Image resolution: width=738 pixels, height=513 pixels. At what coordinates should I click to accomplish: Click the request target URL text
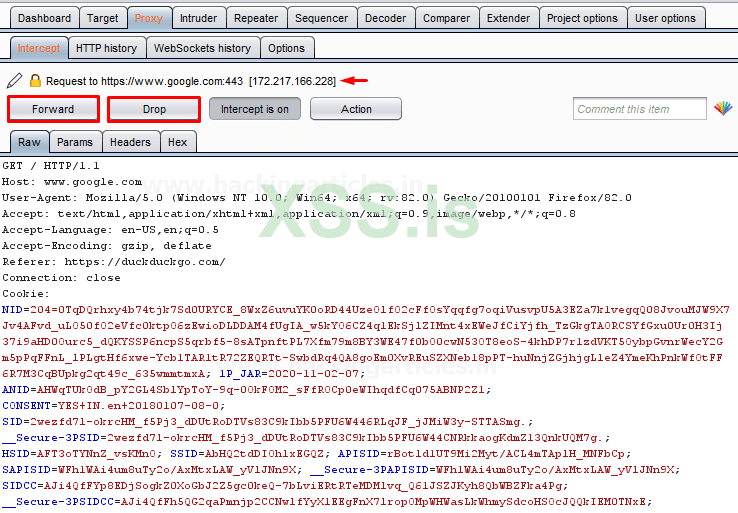172,81
